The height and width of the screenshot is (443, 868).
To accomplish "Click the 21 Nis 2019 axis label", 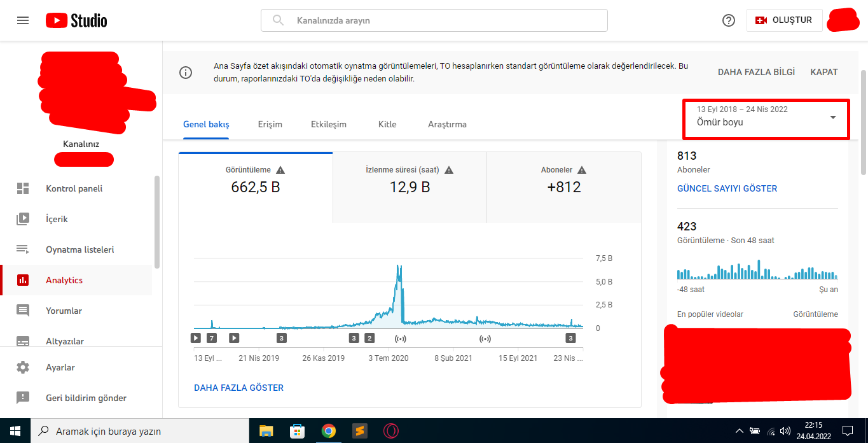I will pos(259,358).
